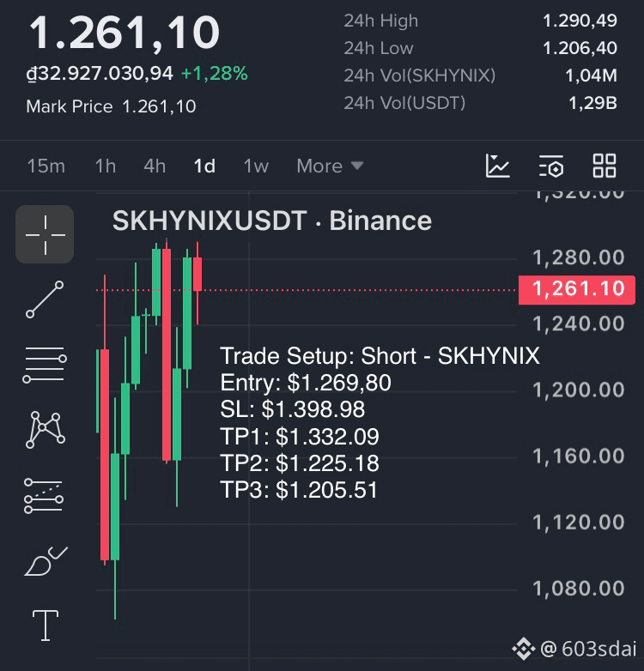Switch to the 1w timeframe

coord(256,166)
